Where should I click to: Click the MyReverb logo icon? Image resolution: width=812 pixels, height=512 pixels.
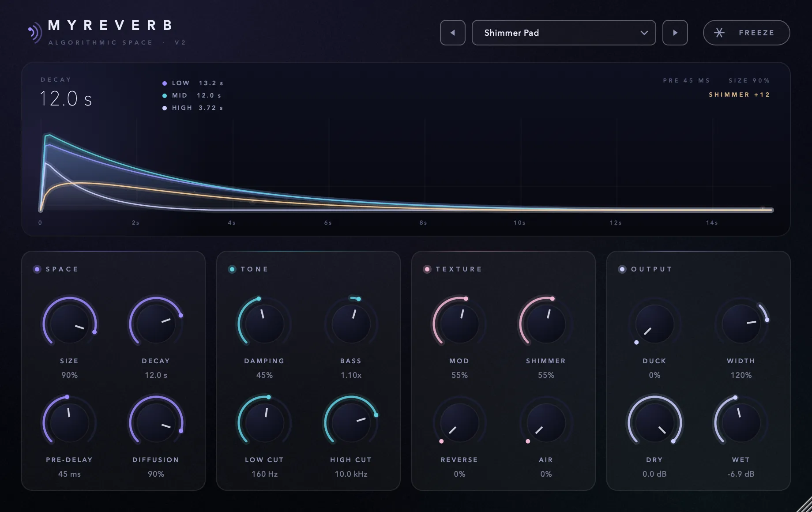pos(35,32)
